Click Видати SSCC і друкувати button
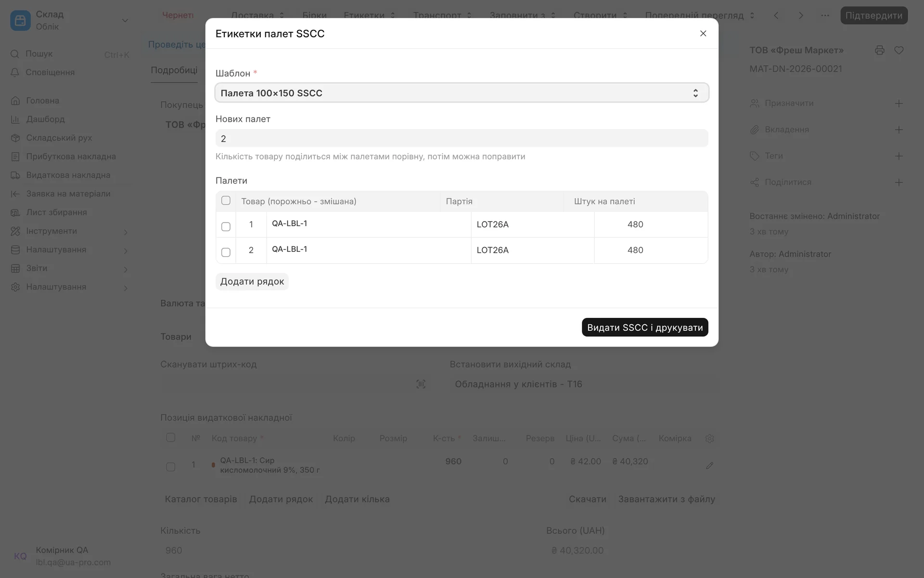 click(x=644, y=327)
